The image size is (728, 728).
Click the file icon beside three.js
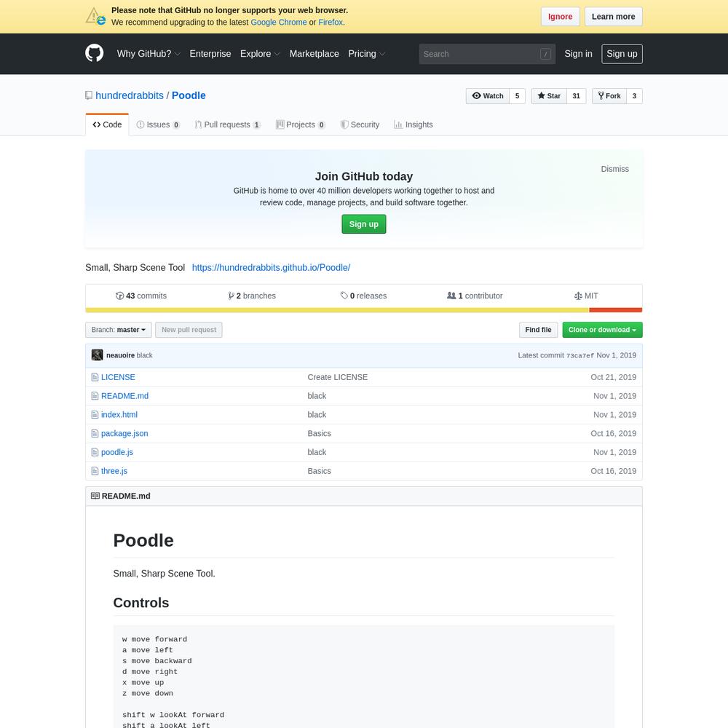[x=95, y=471]
